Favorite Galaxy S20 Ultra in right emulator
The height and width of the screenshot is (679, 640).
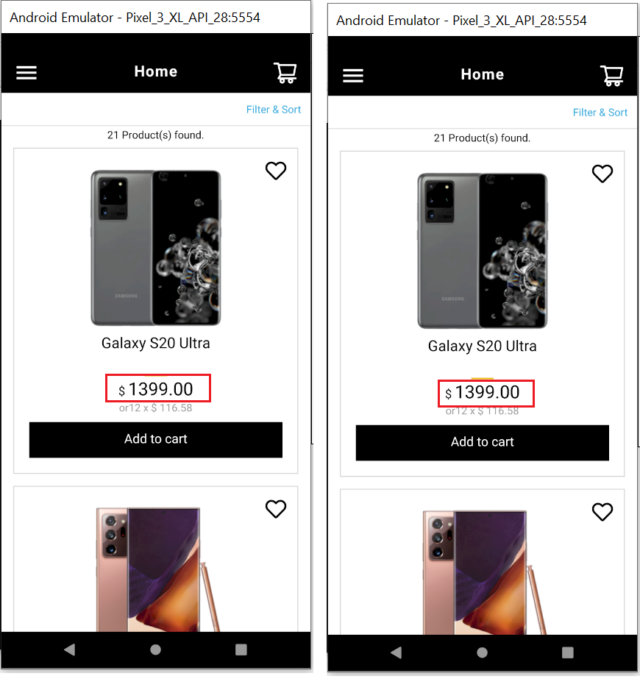point(602,174)
